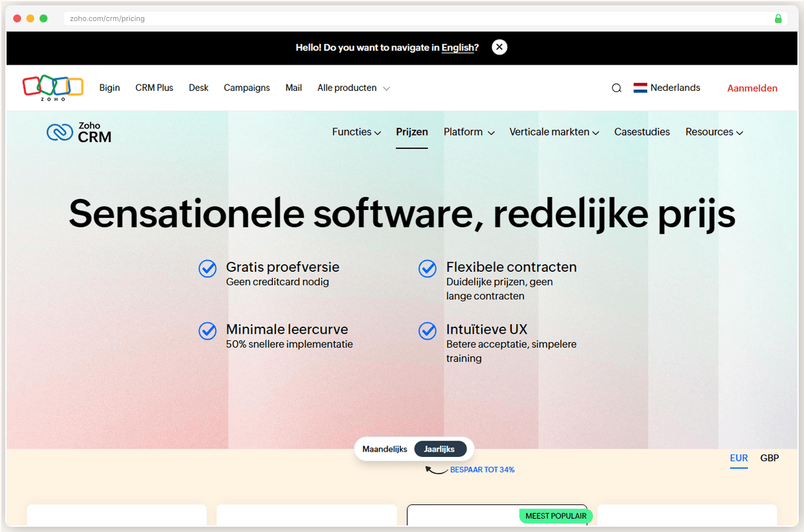Select the EUR currency link
Viewport: 804px width, 532px height.
pos(739,458)
